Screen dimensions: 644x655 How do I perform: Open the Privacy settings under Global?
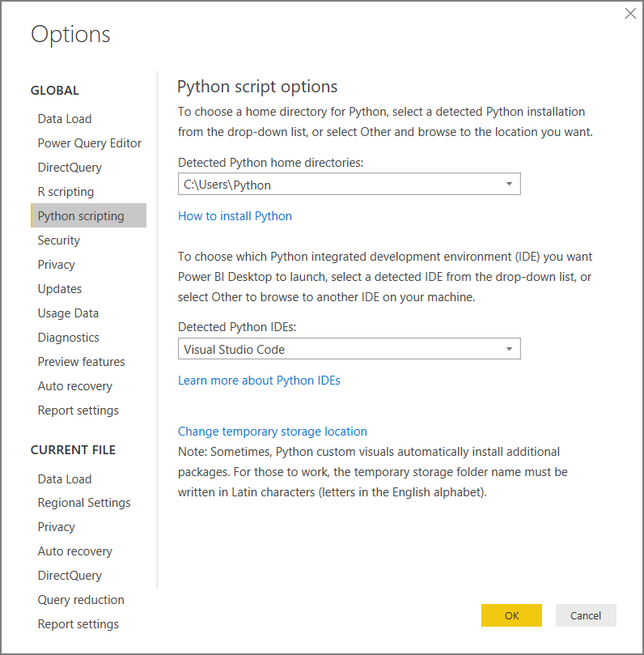point(56,264)
